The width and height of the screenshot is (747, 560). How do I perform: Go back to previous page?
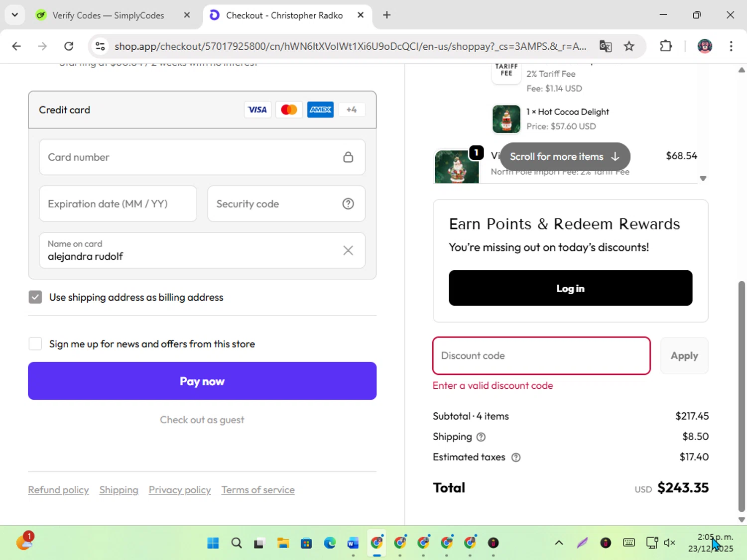(x=16, y=46)
